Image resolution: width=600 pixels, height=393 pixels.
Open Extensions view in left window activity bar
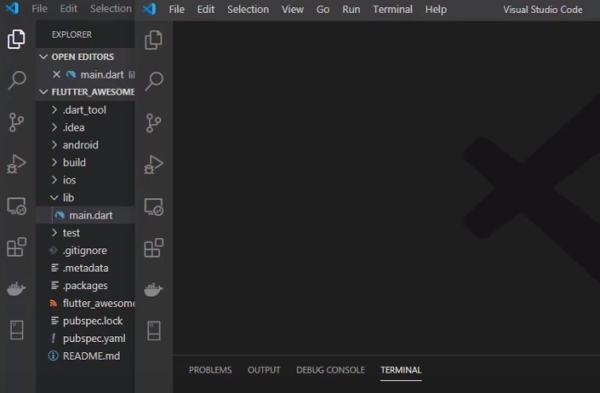point(16,247)
